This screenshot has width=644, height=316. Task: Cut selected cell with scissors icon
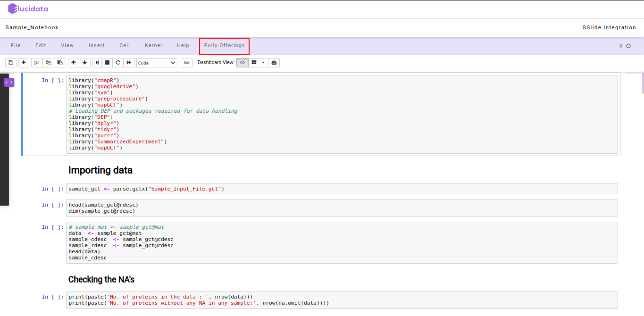coord(37,62)
